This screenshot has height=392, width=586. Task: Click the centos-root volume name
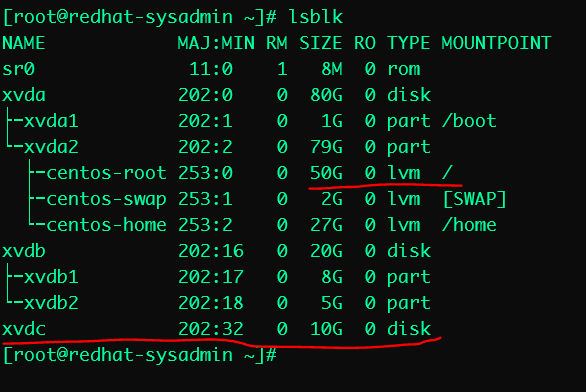point(106,173)
